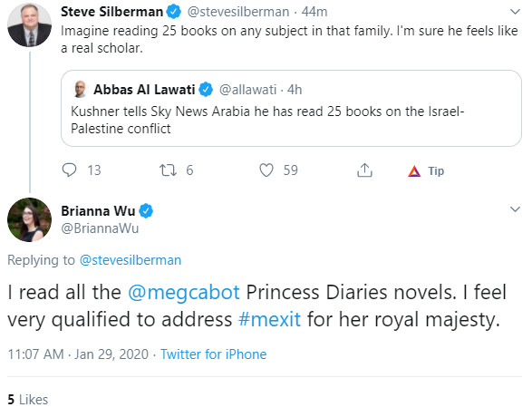Click the Brave Tip triangle icon
Screen dimensions: 532x417
[x=414, y=171]
